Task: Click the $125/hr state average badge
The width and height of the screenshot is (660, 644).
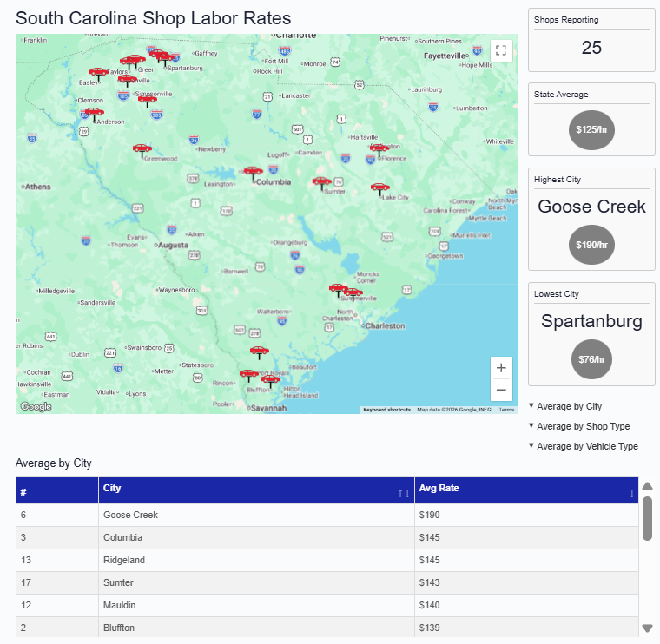Action: click(x=591, y=130)
